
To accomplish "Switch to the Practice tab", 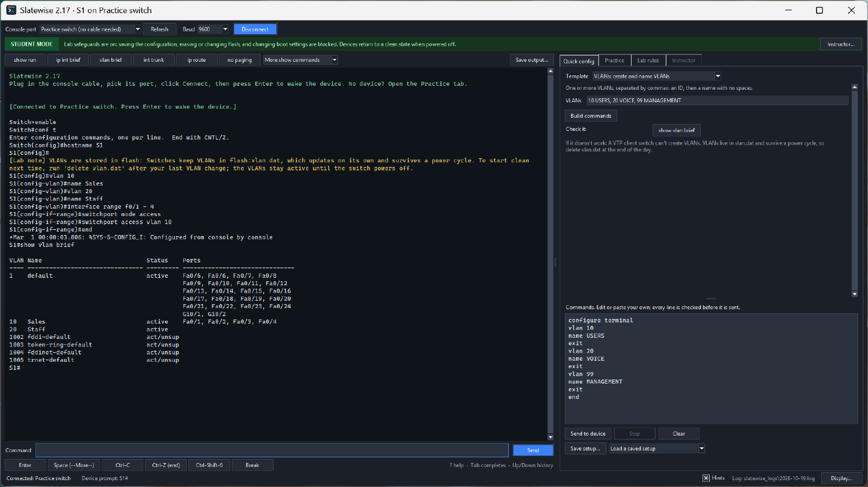I will click(x=614, y=61).
